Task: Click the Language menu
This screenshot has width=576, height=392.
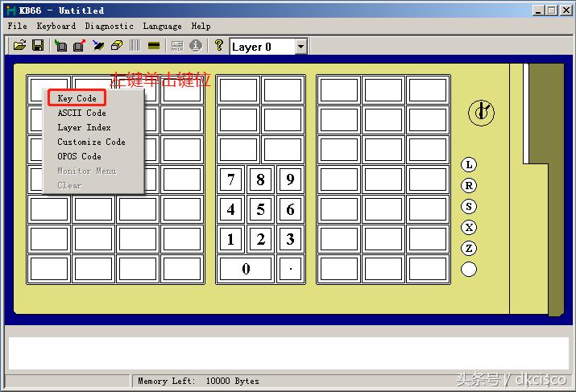Action: (162, 26)
